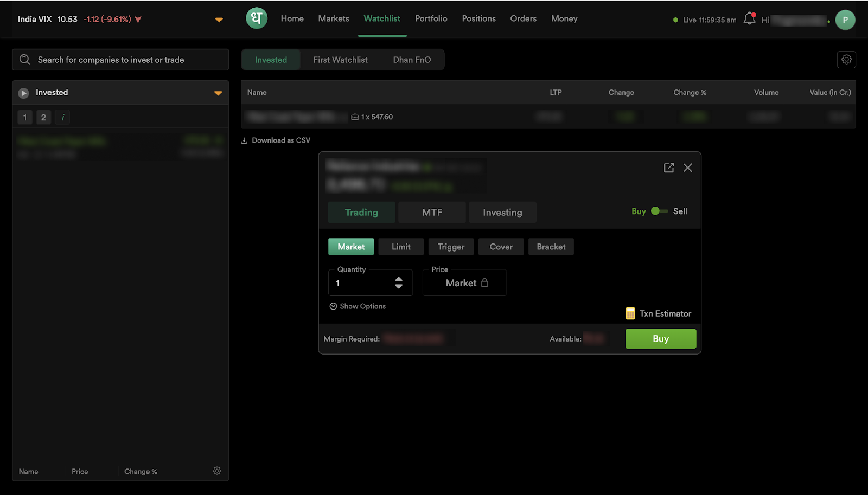This screenshot has width=868, height=495.
Task: Open the Orders page
Action: click(524, 18)
